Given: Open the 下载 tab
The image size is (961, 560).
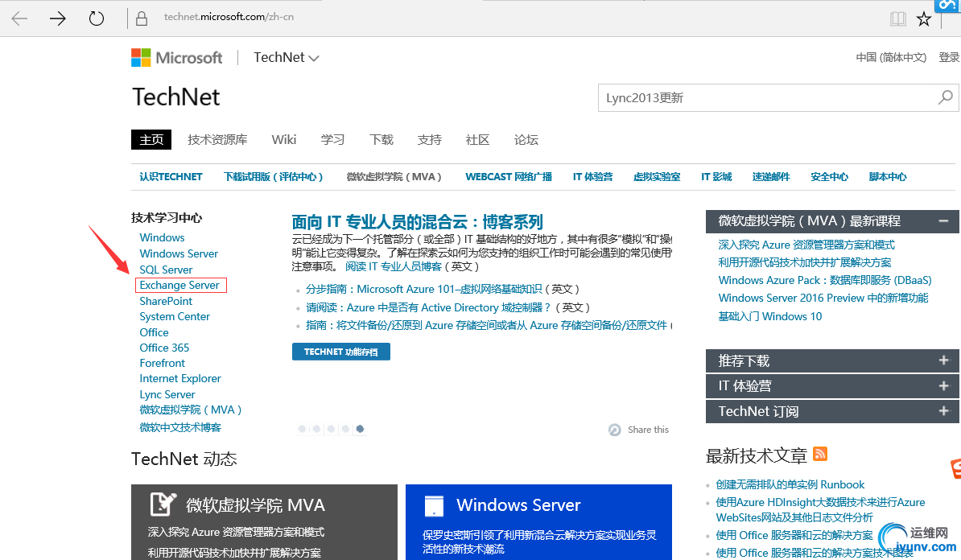Looking at the screenshot, I should click(x=382, y=140).
